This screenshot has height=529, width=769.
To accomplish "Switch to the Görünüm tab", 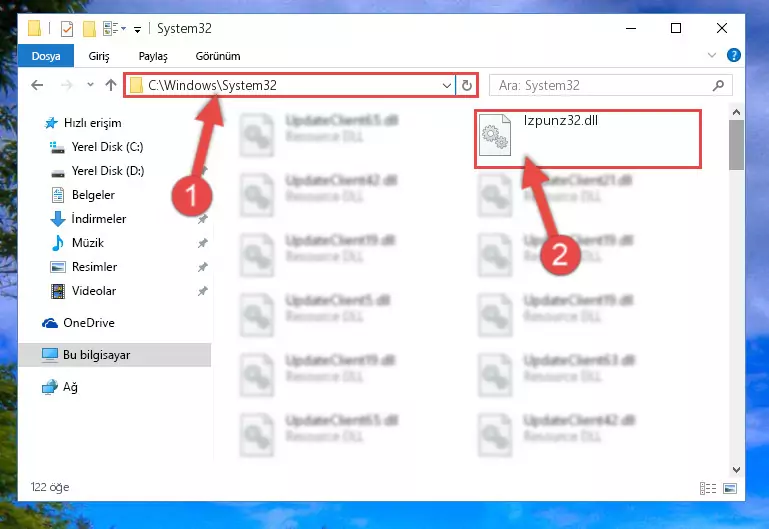I will [218, 56].
